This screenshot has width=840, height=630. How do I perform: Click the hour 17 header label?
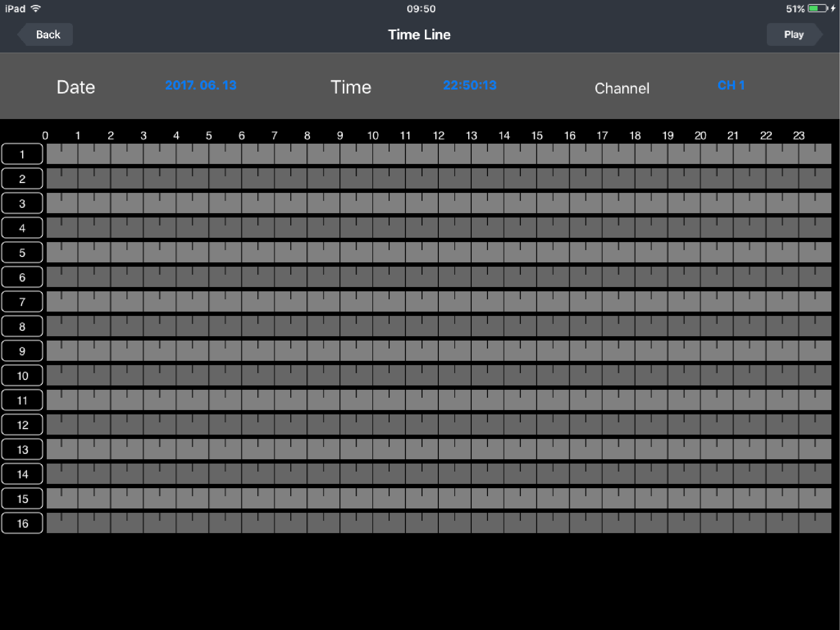click(602, 136)
